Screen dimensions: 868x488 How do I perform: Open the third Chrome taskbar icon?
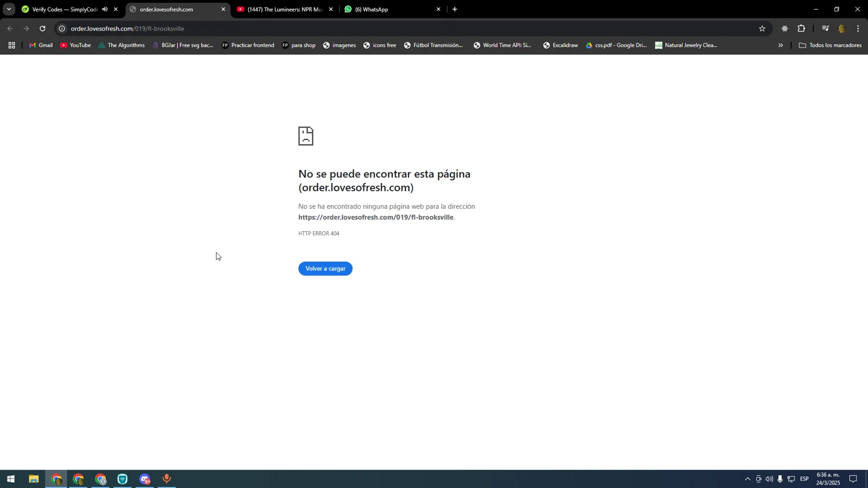click(x=101, y=479)
